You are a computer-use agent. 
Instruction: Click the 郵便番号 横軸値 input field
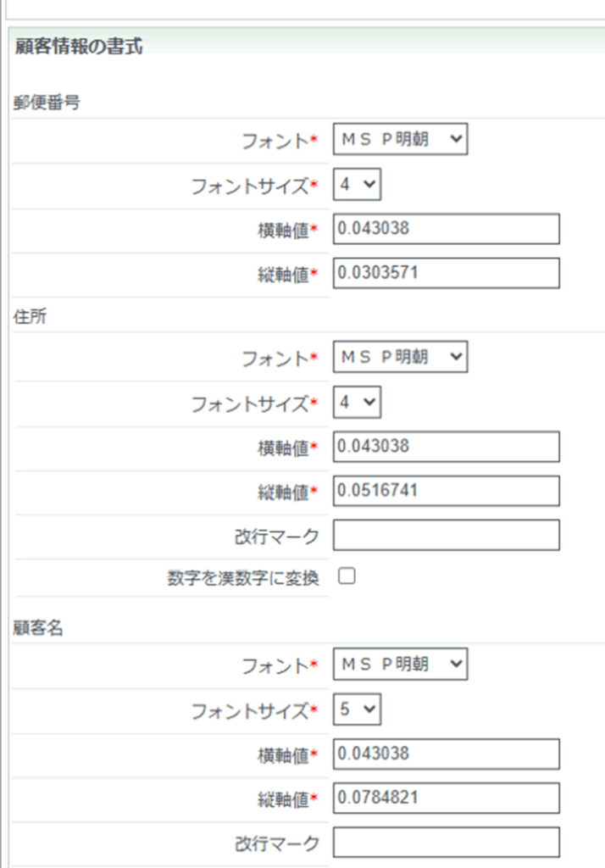(x=447, y=229)
